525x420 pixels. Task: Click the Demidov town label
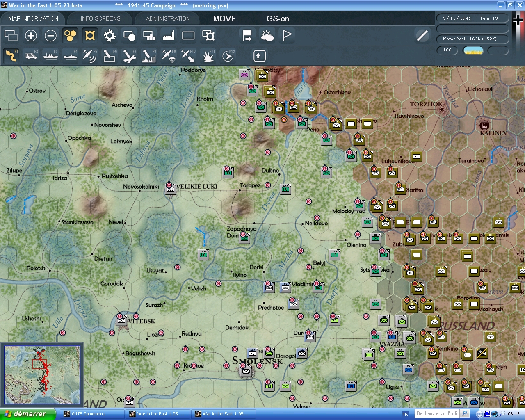pyautogui.click(x=237, y=328)
